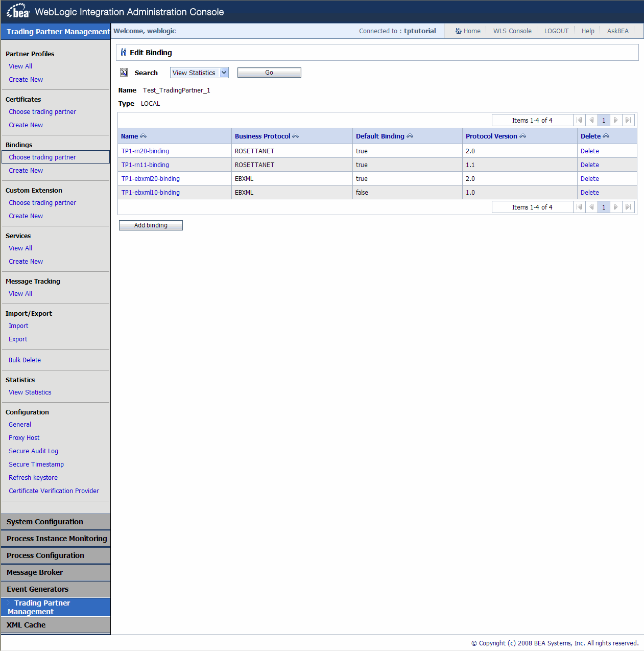Open General configuration link
644x651 pixels.
[x=20, y=425]
